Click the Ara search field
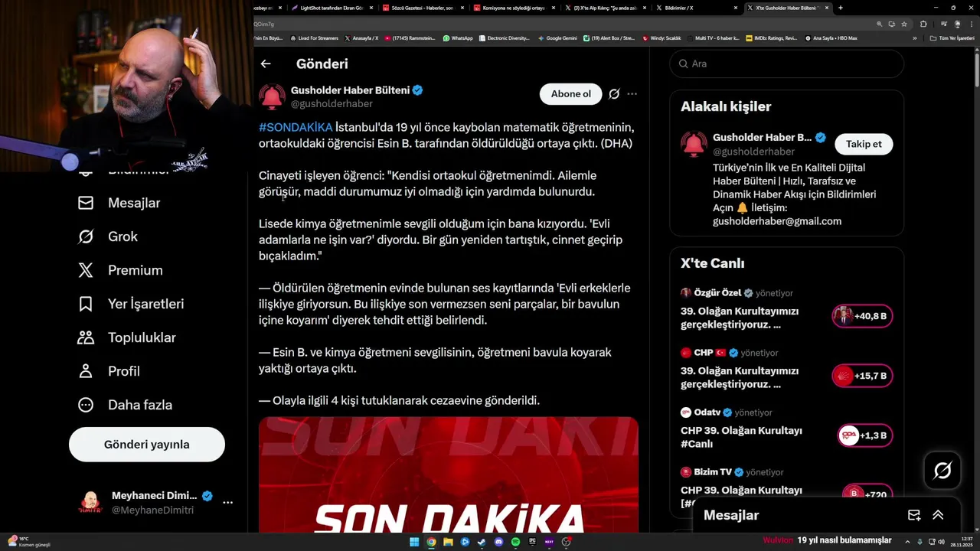 pos(786,64)
